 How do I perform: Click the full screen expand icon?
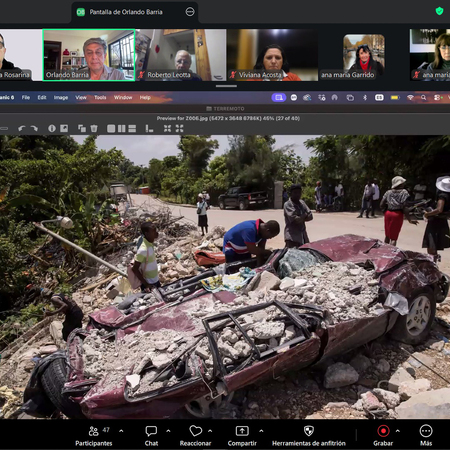[179, 128]
